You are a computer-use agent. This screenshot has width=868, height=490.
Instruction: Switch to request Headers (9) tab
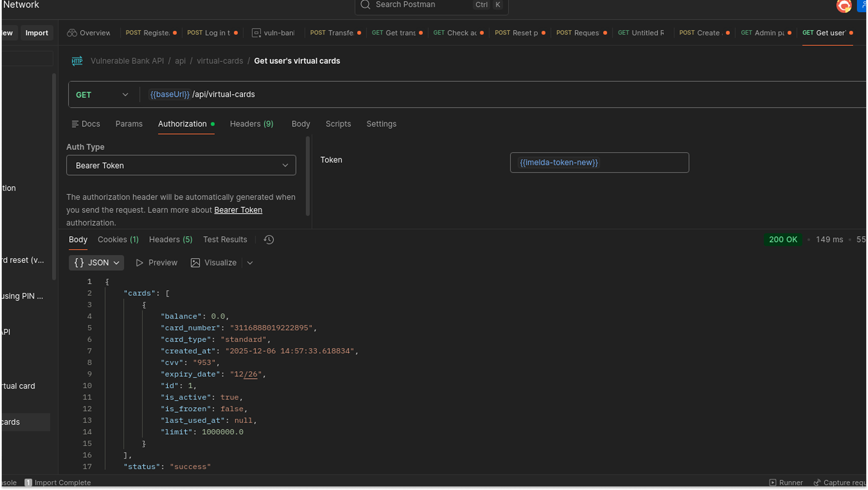[251, 124]
